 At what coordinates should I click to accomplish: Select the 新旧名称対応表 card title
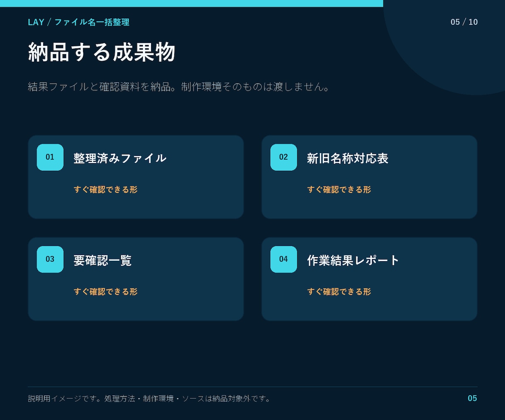click(x=348, y=158)
